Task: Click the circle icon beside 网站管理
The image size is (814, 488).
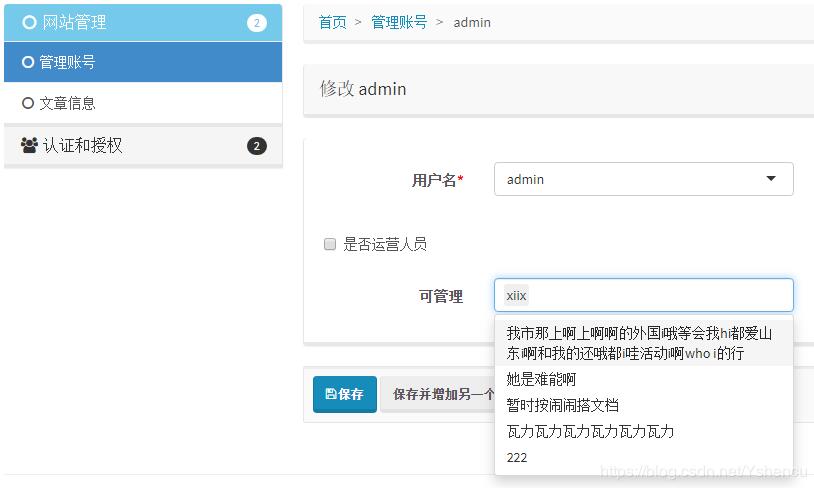Action: (29, 22)
